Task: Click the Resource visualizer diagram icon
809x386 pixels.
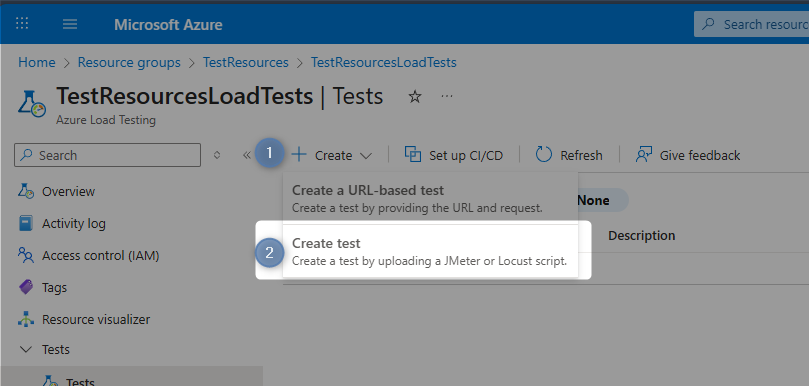Action: [x=26, y=319]
